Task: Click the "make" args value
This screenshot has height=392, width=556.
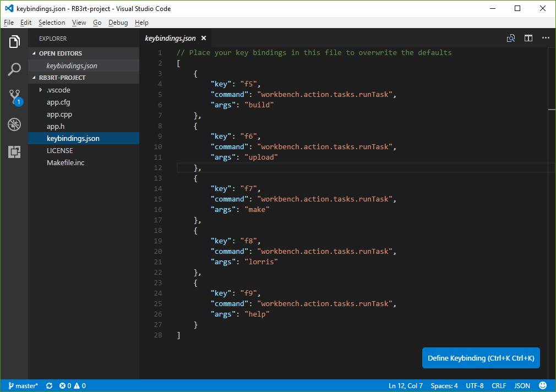Action: pos(257,210)
